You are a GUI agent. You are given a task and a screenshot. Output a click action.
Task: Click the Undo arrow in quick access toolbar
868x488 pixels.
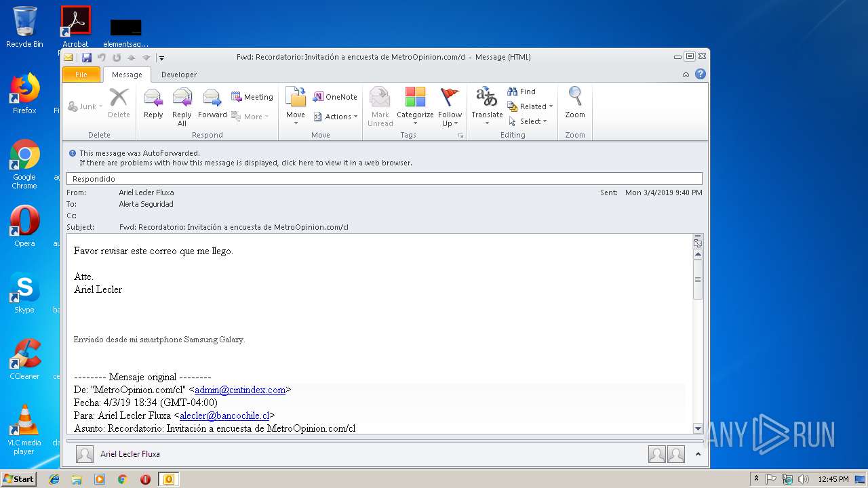(102, 58)
